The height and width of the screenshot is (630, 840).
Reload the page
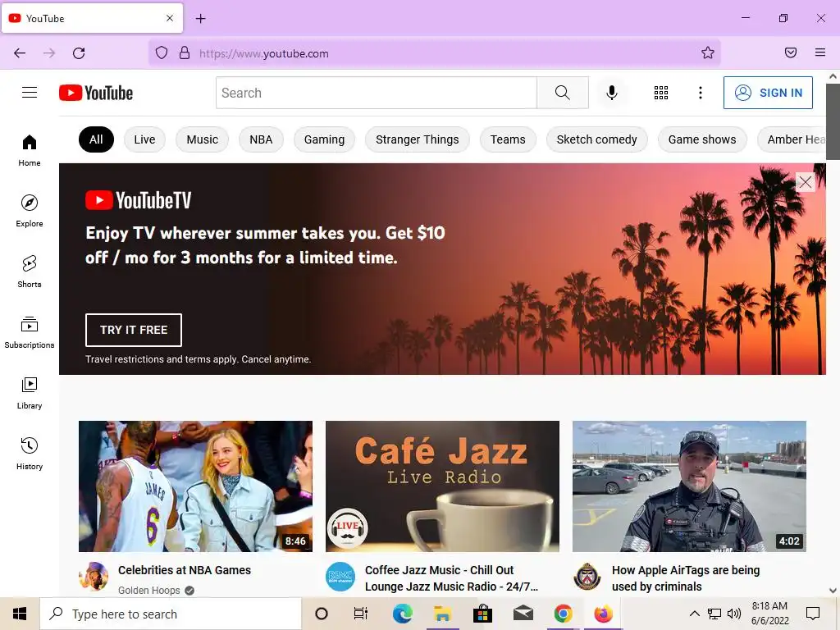[79, 53]
